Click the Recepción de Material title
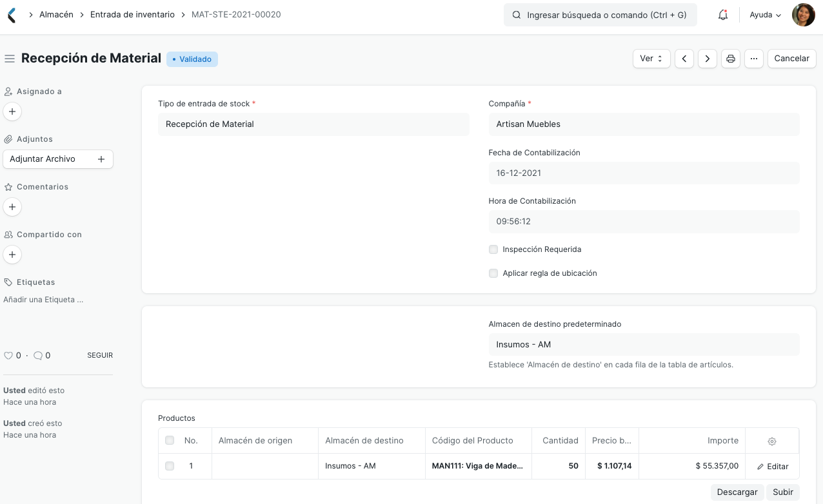This screenshot has height=504, width=823. pyautogui.click(x=91, y=58)
